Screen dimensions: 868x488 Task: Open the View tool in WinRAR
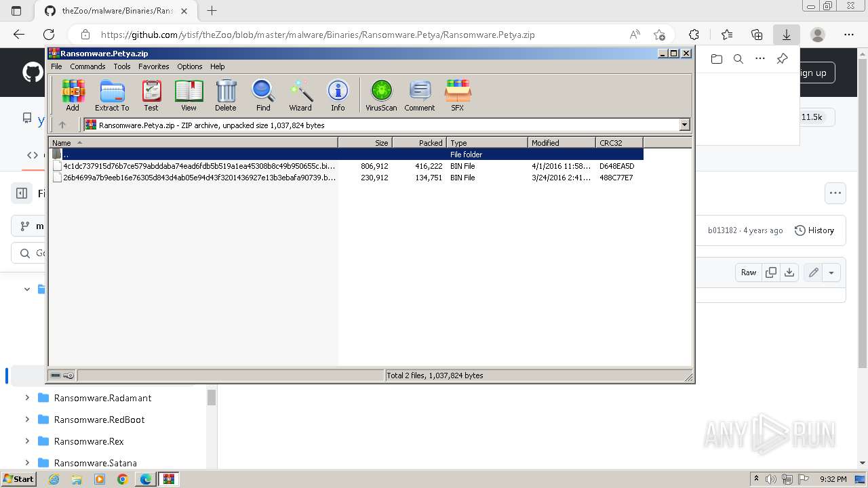[189, 95]
